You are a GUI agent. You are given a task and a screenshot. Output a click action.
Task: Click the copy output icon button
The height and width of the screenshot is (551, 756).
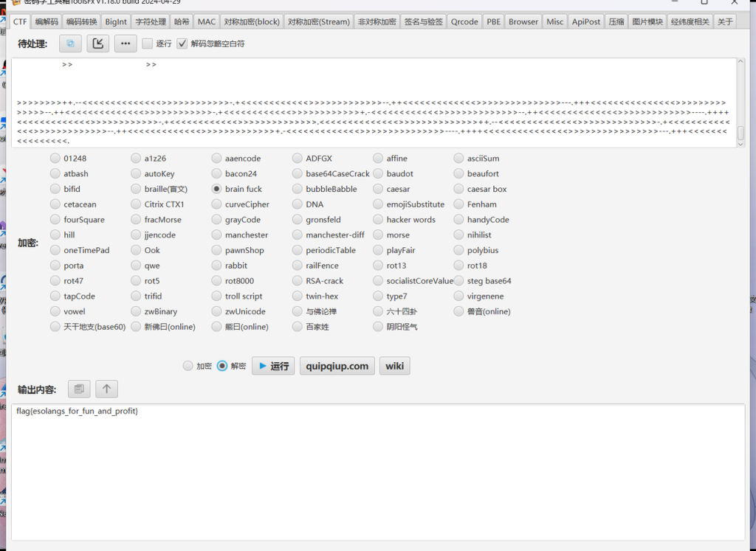coord(79,389)
